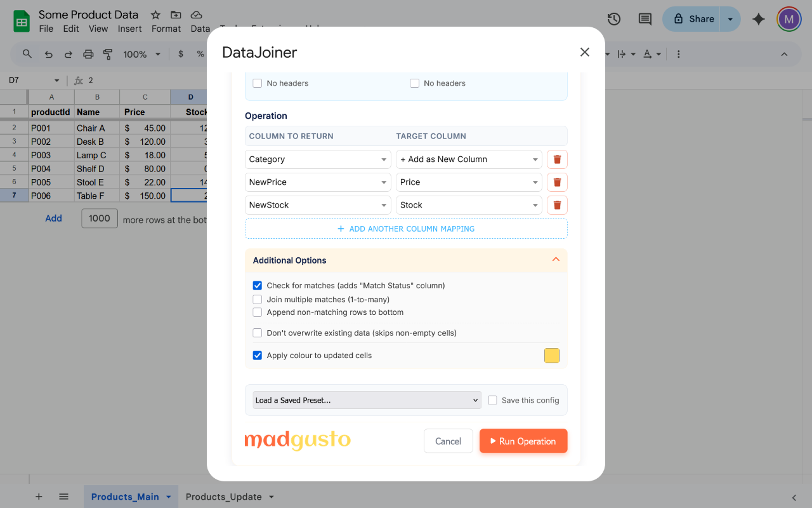Open version history clock icon
The height and width of the screenshot is (508, 812).
click(613, 19)
